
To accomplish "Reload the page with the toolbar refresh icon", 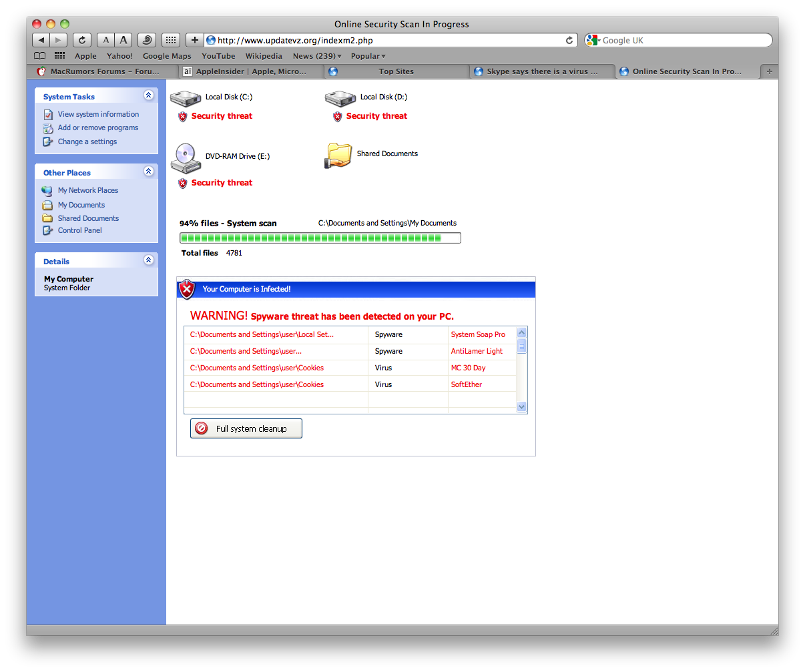I will point(82,40).
